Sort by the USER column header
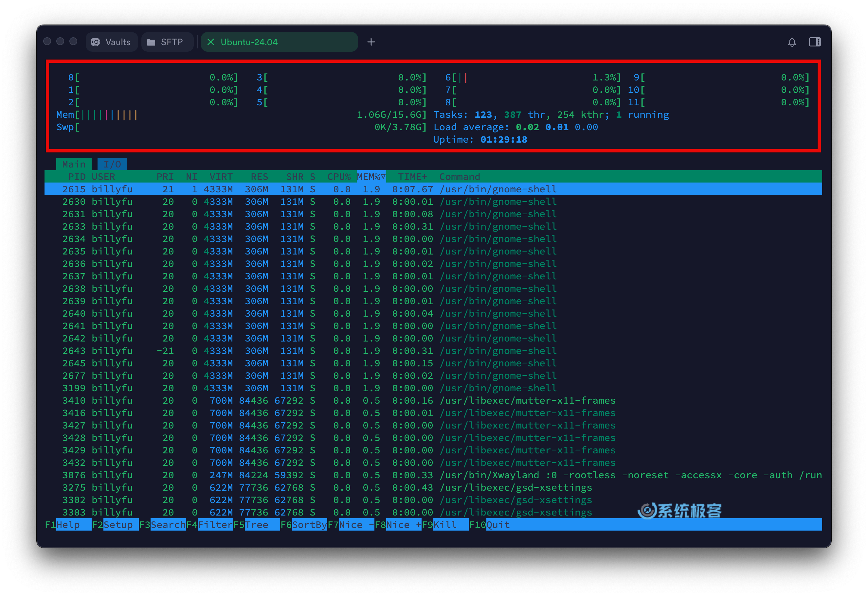 point(103,177)
